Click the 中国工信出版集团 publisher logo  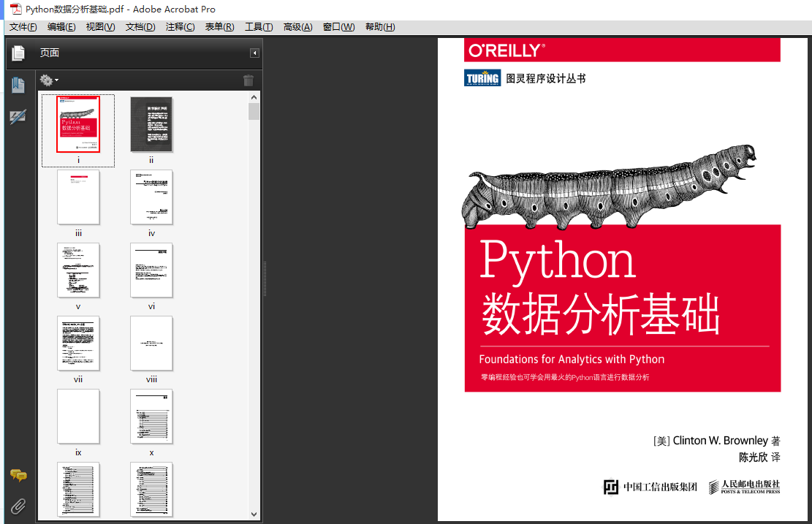(x=650, y=487)
